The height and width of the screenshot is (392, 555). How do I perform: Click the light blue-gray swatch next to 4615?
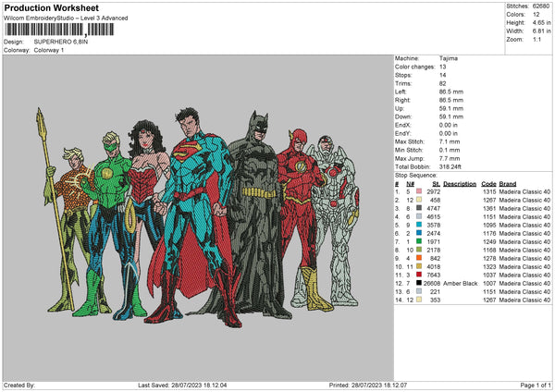(419, 216)
